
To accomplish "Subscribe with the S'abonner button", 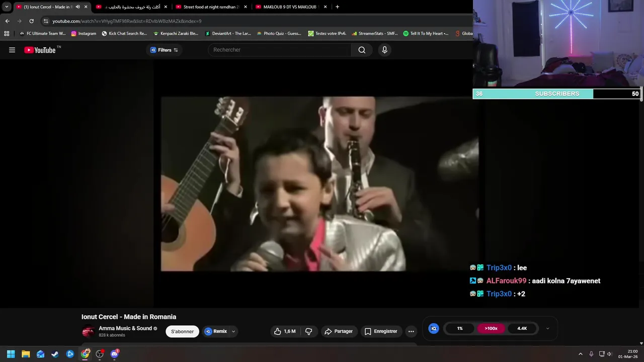I will (182, 331).
